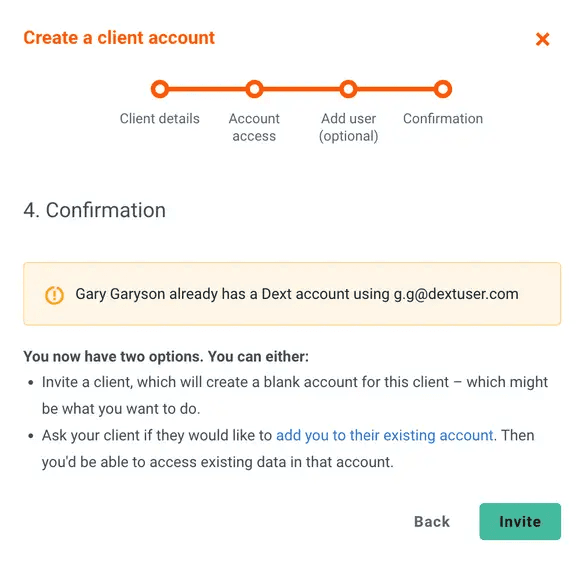Go Back to the previous step
The image size is (585, 566).
pyautogui.click(x=432, y=522)
